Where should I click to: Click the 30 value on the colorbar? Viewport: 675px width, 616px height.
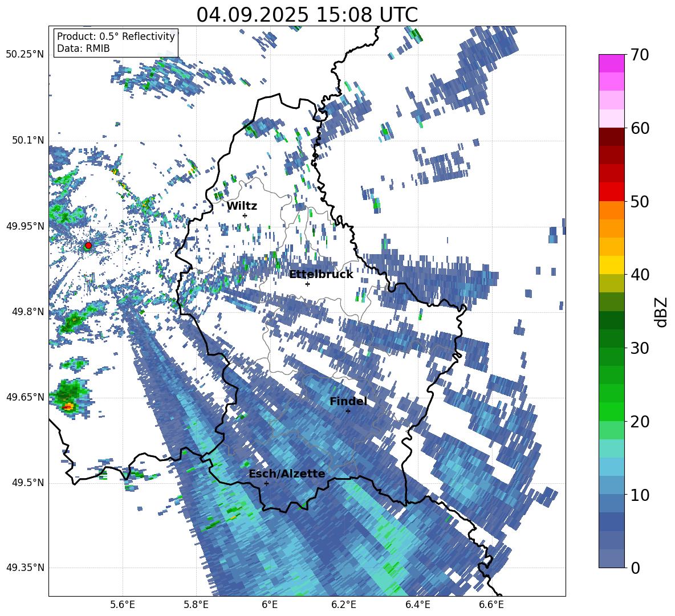click(640, 348)
